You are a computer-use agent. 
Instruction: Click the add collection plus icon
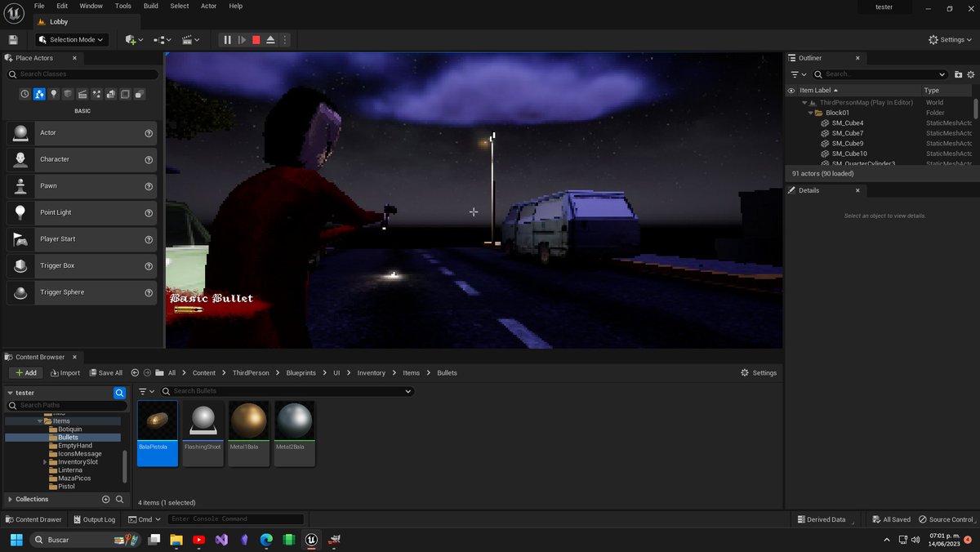point(105,499)
